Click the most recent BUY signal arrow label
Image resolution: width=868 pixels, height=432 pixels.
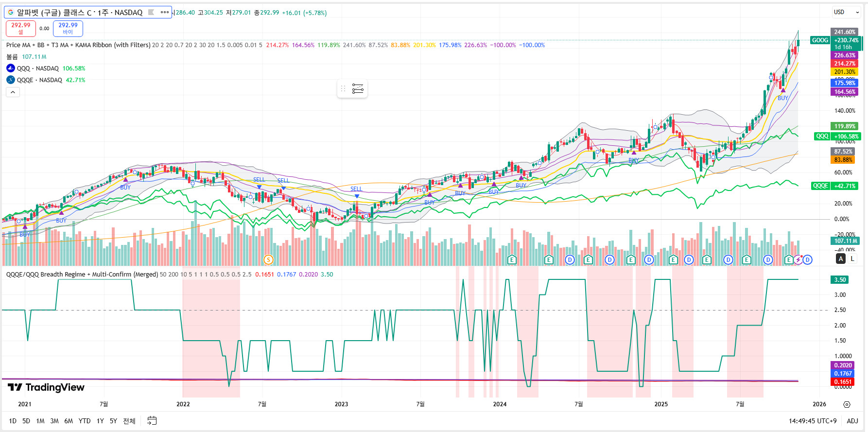[x=783, y=98]
